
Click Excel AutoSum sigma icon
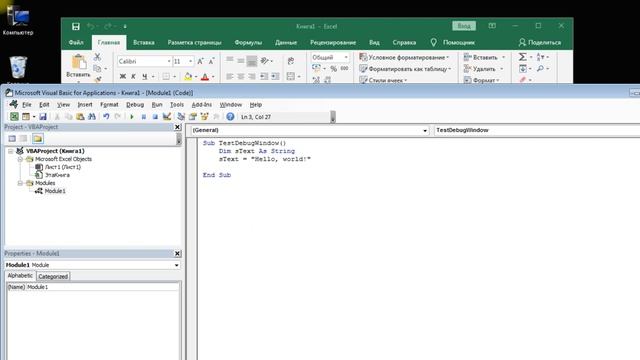coord(522,57)
